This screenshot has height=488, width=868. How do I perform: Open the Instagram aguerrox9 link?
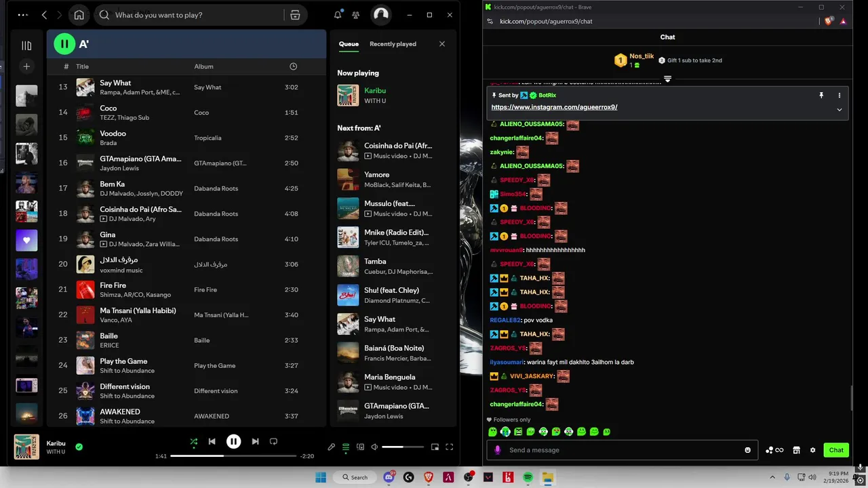554,107
